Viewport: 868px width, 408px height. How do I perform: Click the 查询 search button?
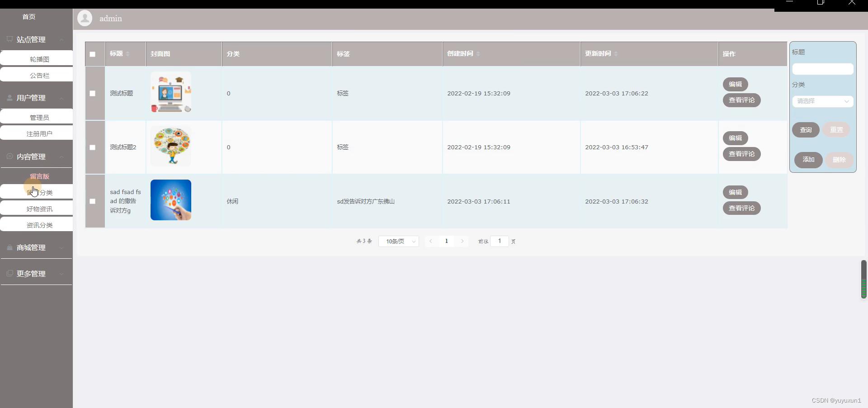click(x=806, y=130)
